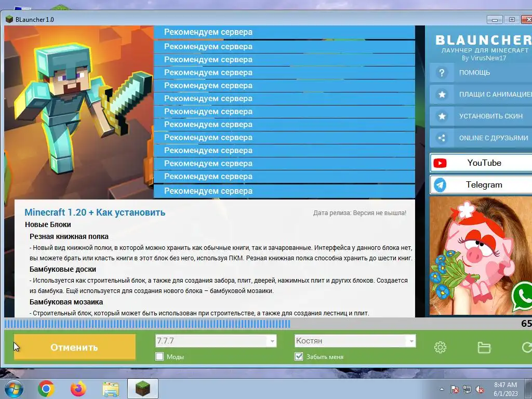Click the network tray icon
The height and width of the screenshot is (399, 532).
(467, 389)
